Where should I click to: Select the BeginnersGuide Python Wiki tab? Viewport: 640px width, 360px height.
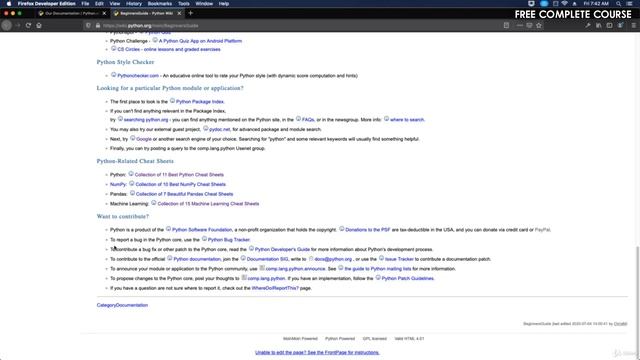click(146, 13)
